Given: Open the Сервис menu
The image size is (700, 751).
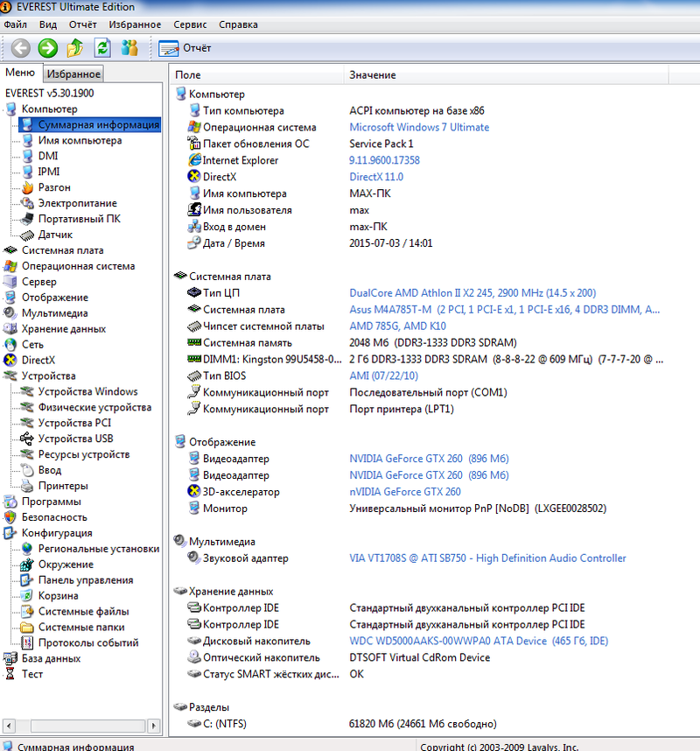Looking at the screenshot, I should [190, 25].
